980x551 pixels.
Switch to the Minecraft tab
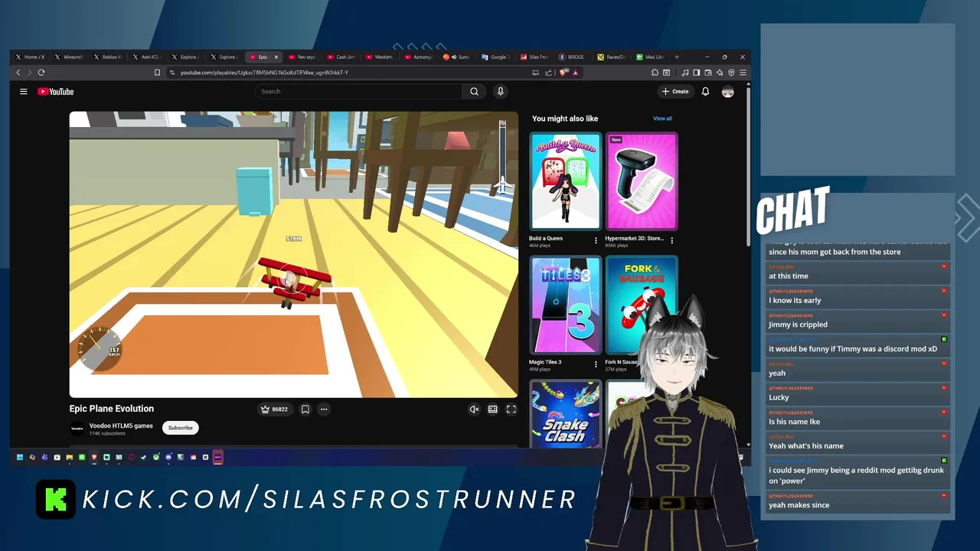click(69, 57)
